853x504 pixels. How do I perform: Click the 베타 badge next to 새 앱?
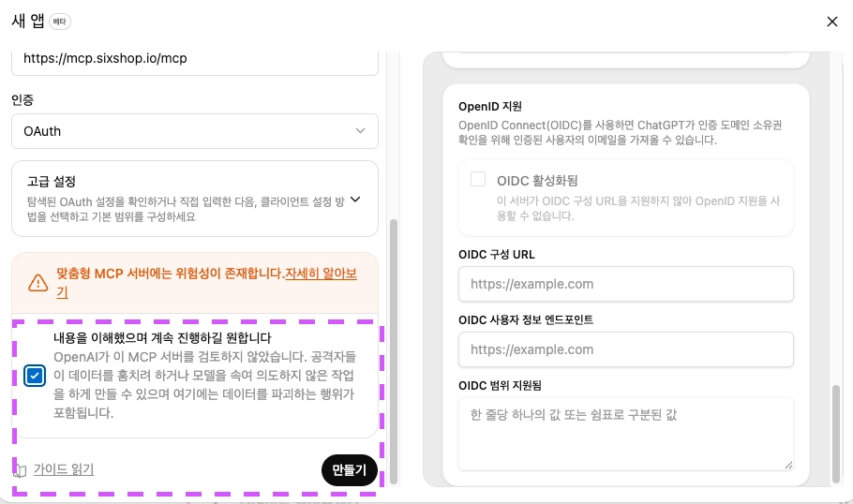pyautogui.click(x=60, y=22)
